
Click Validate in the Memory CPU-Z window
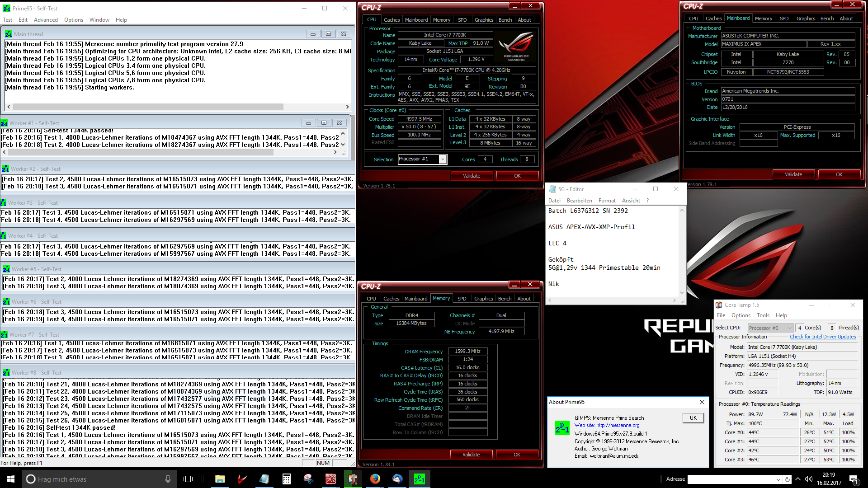pos(471,455)
